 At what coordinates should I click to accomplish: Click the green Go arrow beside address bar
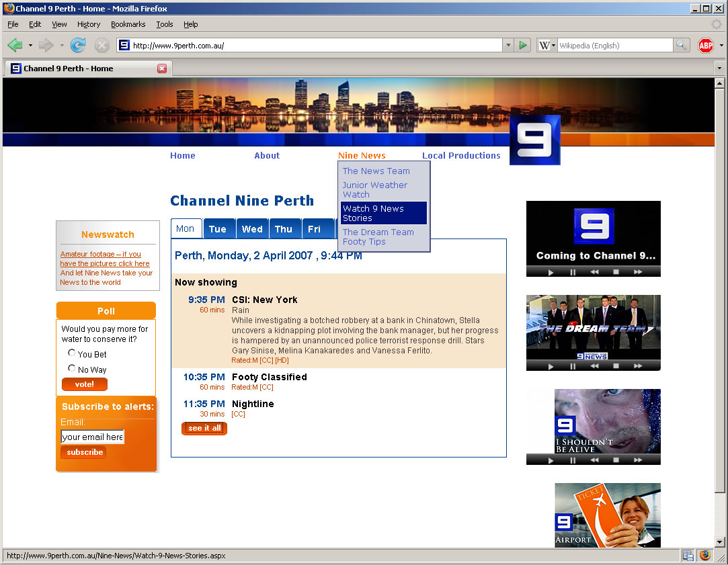pos(523,45)
